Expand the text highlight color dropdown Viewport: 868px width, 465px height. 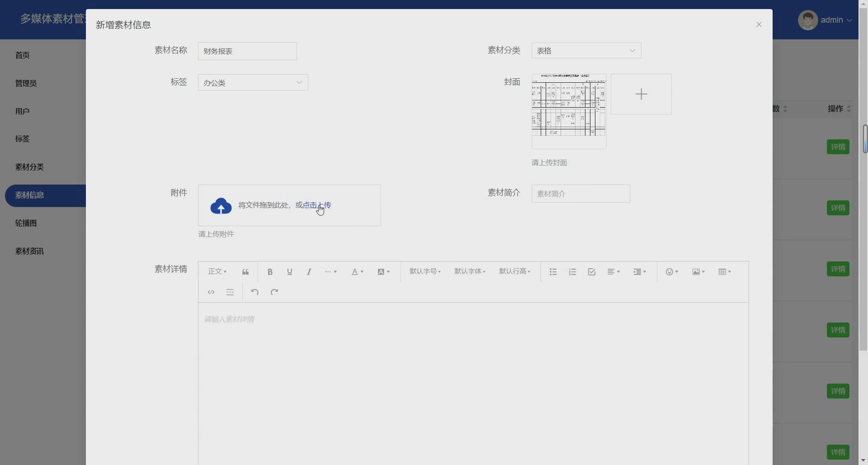coord(384,271)
